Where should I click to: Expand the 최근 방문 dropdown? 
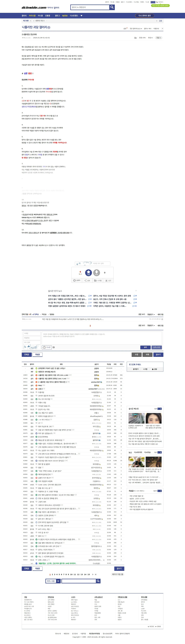30,21
